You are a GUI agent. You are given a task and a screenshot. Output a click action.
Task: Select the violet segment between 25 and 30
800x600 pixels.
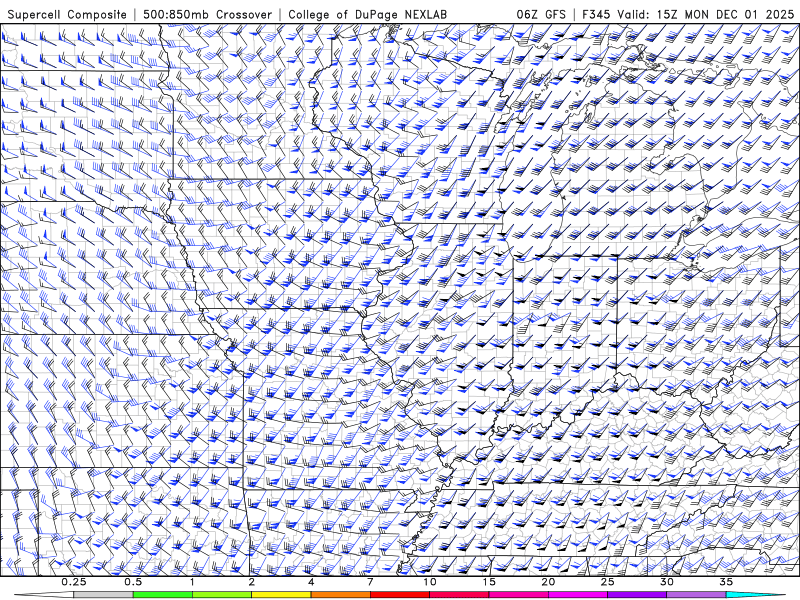pyautogui.click(x=637, y=595)
